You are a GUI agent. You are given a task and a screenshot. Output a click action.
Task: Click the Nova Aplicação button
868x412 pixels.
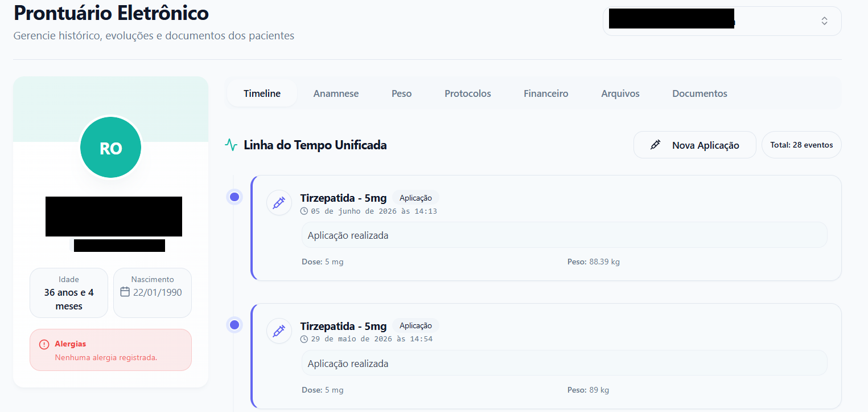(x=695, y=145)
